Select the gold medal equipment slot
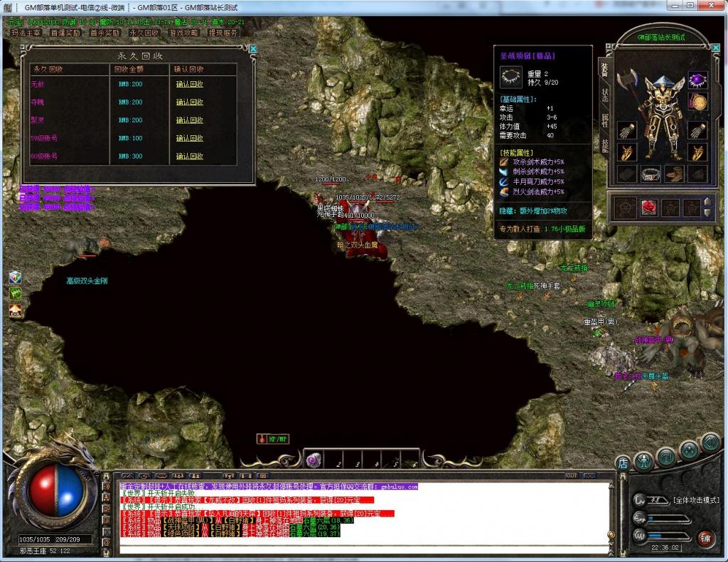728x562 pixels. (x=697, y=102)
